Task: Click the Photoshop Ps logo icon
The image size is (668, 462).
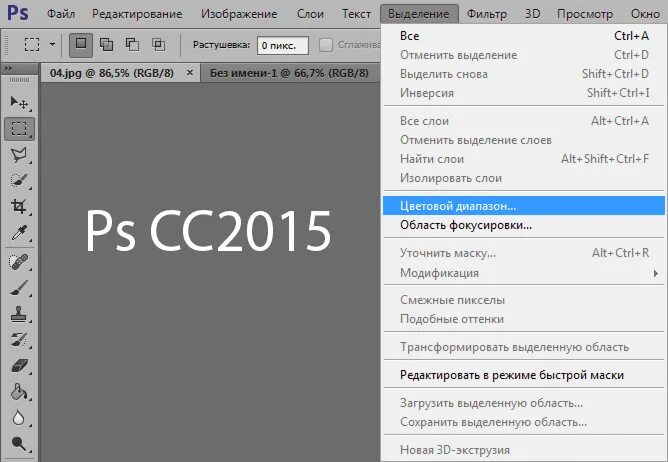Action: 18,13
